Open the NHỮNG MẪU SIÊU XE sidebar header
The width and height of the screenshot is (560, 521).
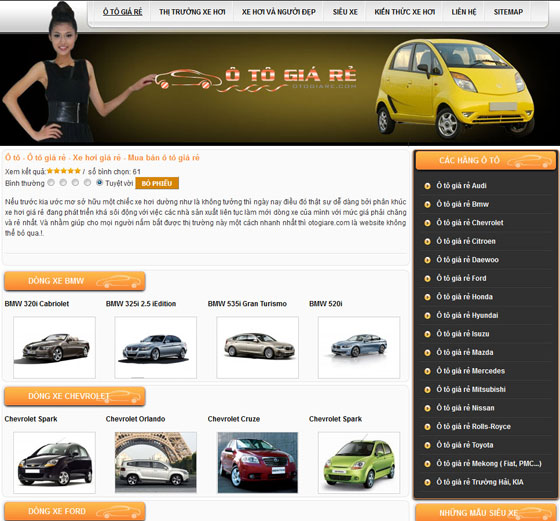(486, 513)
